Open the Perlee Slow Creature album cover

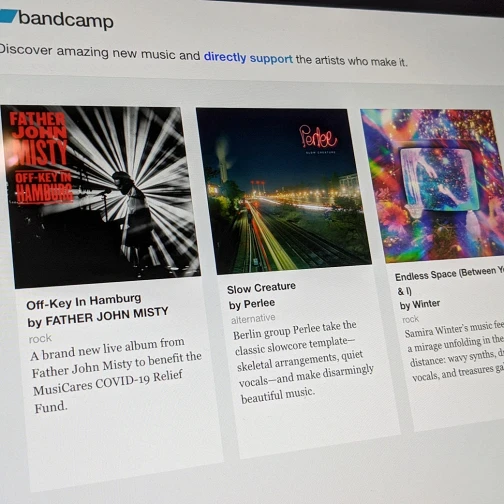[283, 191]
